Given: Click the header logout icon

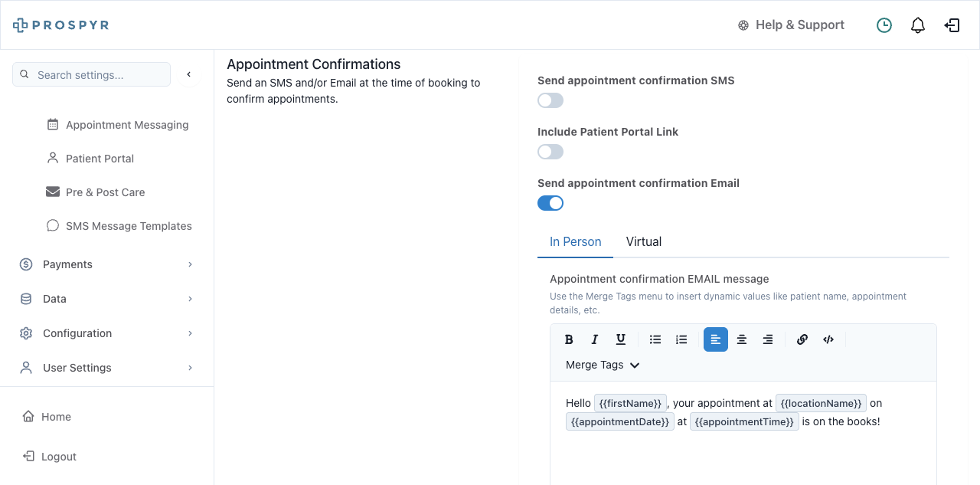Looking at the screenshot, I should [x=952, y=25].
